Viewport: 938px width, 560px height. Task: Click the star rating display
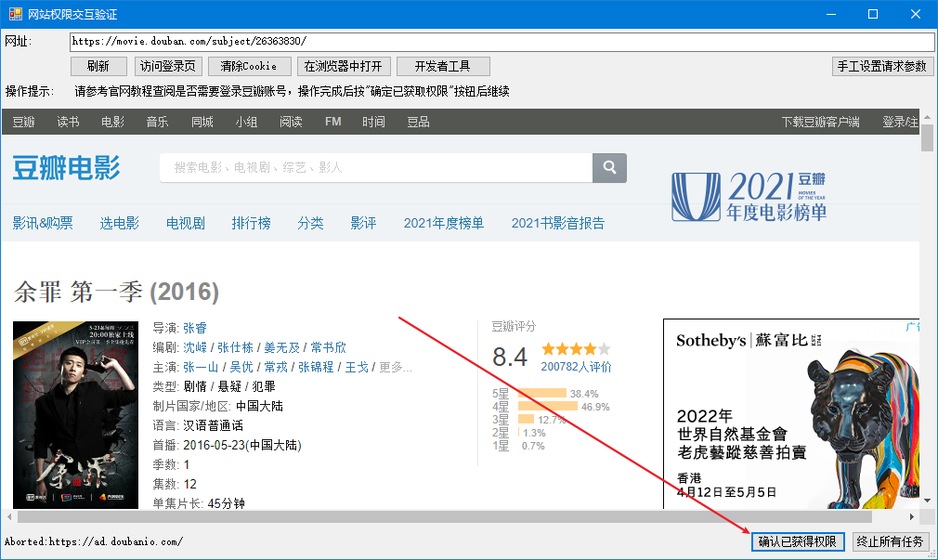576,349
